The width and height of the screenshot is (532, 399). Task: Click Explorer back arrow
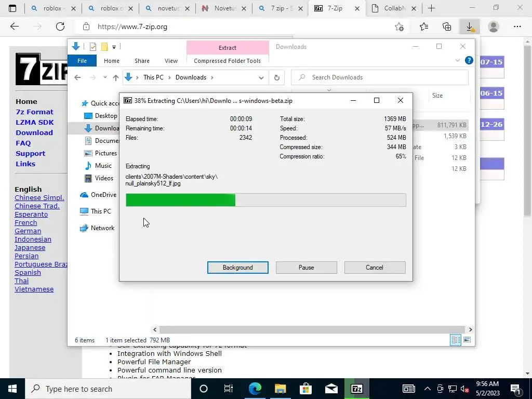click(x=77, y=77)
